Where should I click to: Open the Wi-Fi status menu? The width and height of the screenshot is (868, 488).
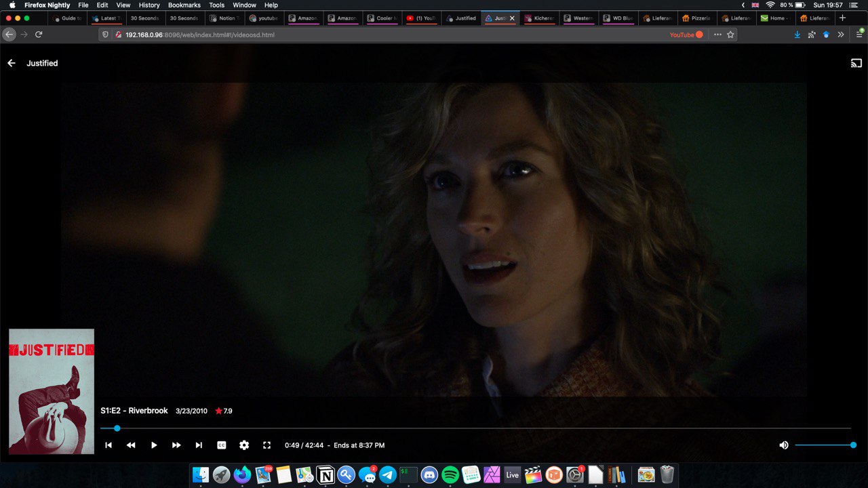point(770,5)
